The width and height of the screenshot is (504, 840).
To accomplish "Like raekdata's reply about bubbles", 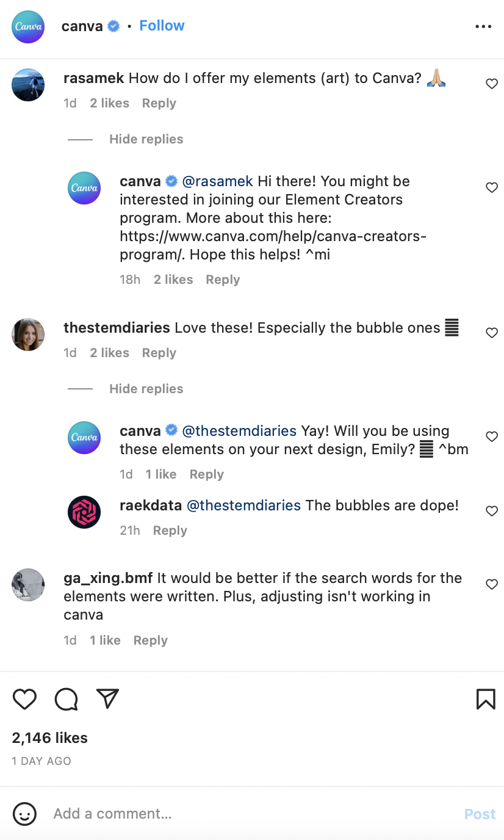I will coord(492,511).
